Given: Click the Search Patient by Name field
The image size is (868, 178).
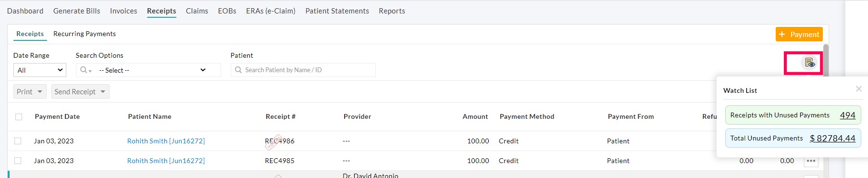Looking at the screenshot, I should click(303, 70).
